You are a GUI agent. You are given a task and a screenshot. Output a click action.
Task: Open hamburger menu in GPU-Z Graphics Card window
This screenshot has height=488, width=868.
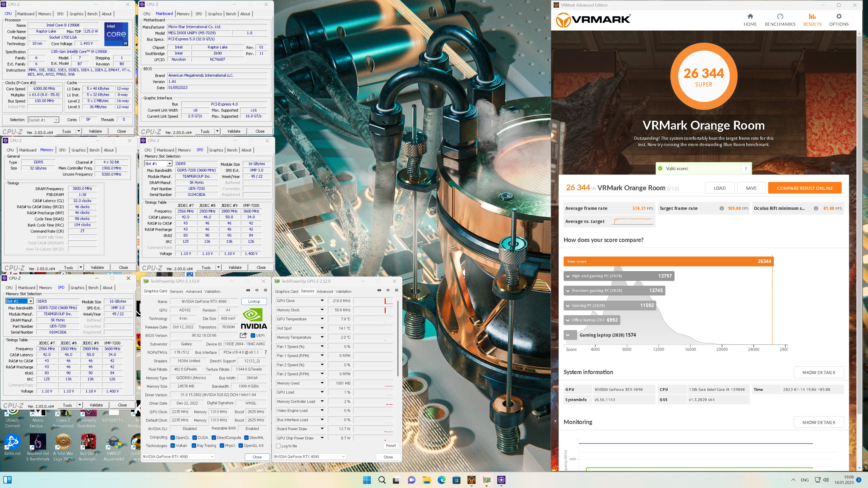point(266,290)
